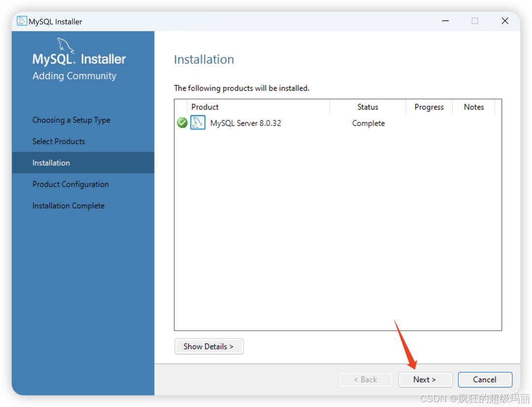This screenshot has width=532, height=407.
Task: Click the Installation page heading
Action: pyautogui.click(x=204, y=60)
